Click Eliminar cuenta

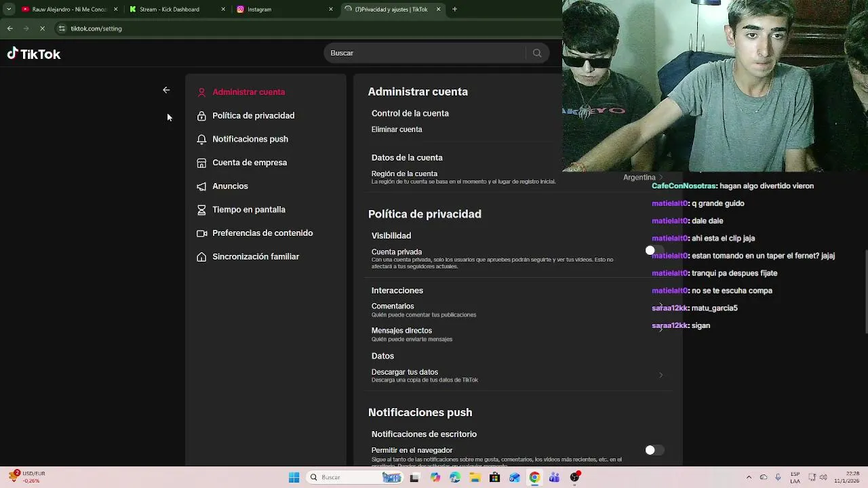point(397,129)
